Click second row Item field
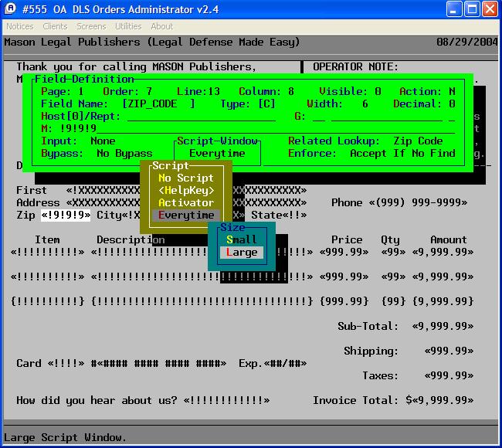Screen dimensions: 502x448 pos(47,277)
